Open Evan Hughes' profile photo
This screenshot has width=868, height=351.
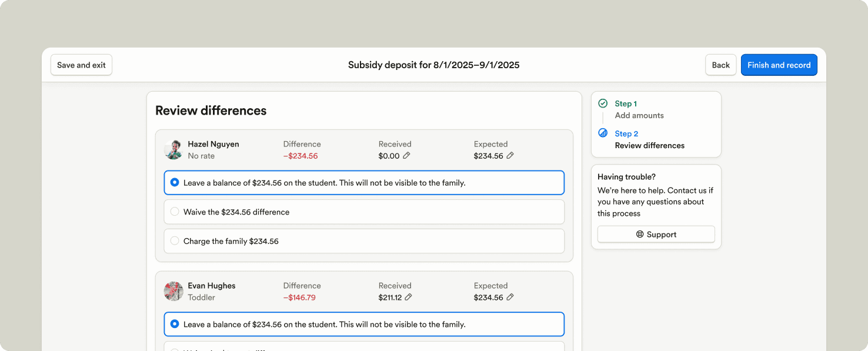pos(173,291)
